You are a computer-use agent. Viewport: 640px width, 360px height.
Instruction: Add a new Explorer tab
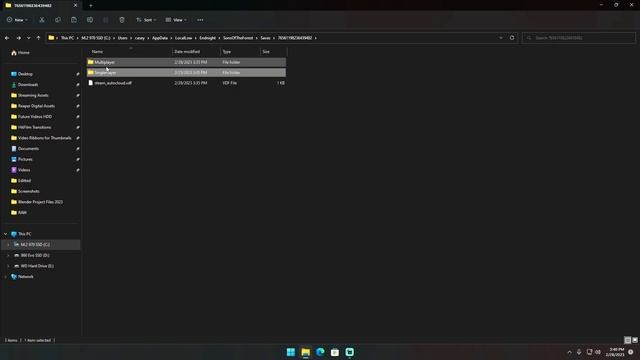[x=91, y=5]
